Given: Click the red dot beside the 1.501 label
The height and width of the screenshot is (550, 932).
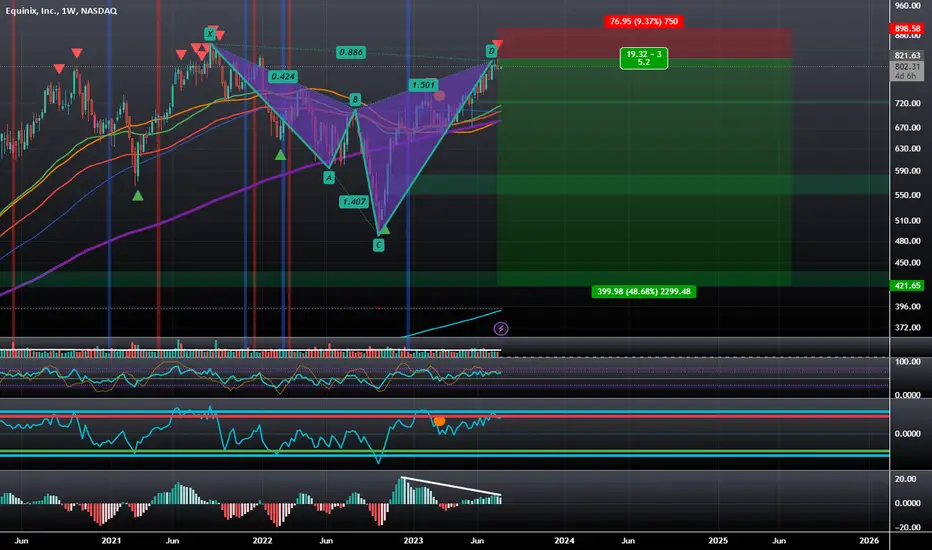Looking at the screenshot, I should pos(439,96).
